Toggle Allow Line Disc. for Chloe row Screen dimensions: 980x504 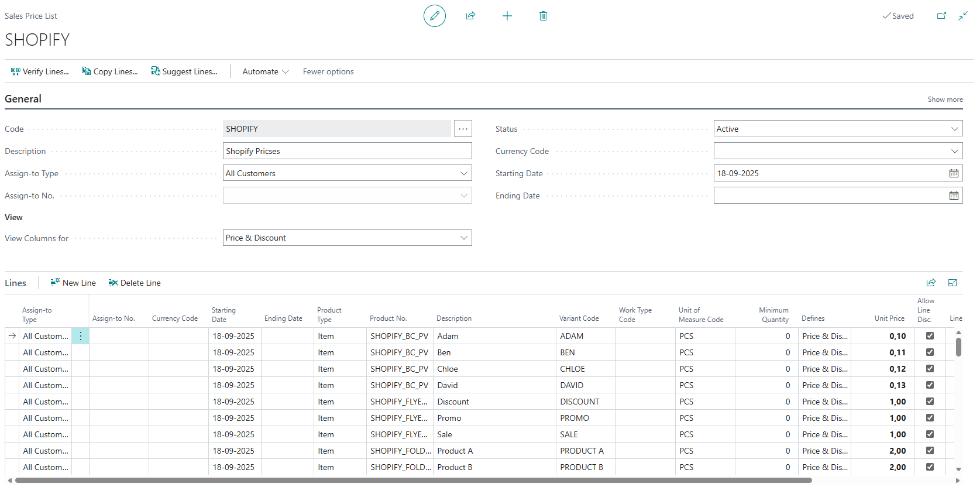click(x=930, y=369)
